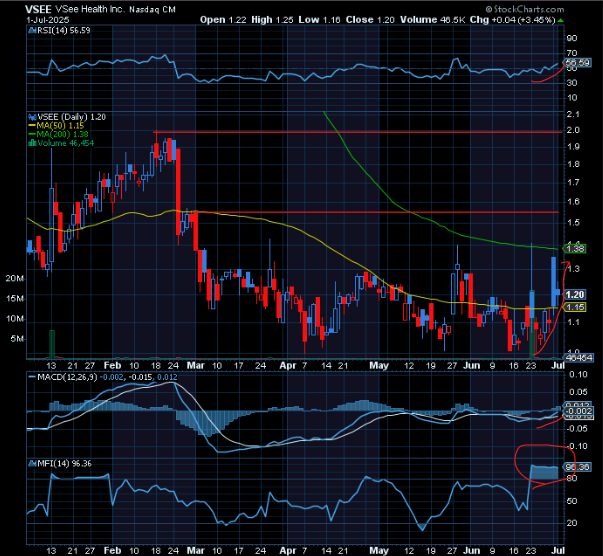Click the RSI(14) 56.59 panel label

[63, 30]
